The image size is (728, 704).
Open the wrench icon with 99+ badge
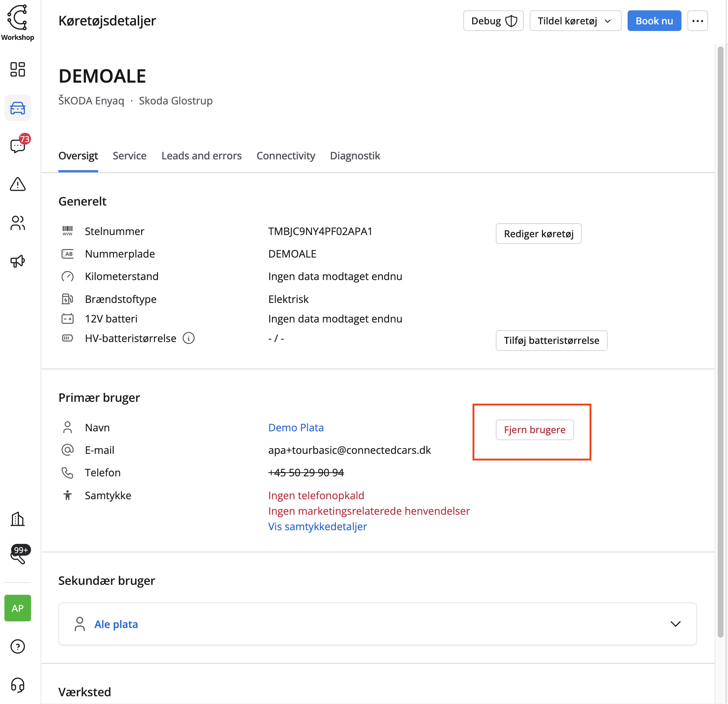pyautogui.click(x=17, y=556)
